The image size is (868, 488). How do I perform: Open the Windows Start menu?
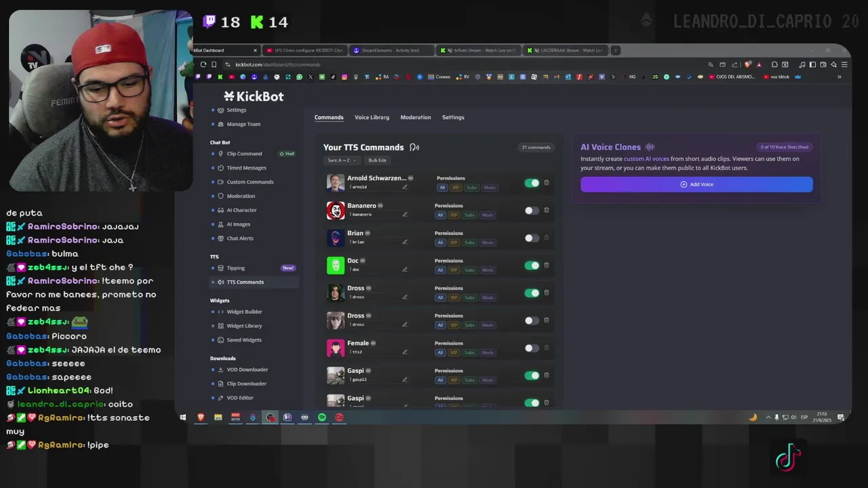(x=182, y=418)
